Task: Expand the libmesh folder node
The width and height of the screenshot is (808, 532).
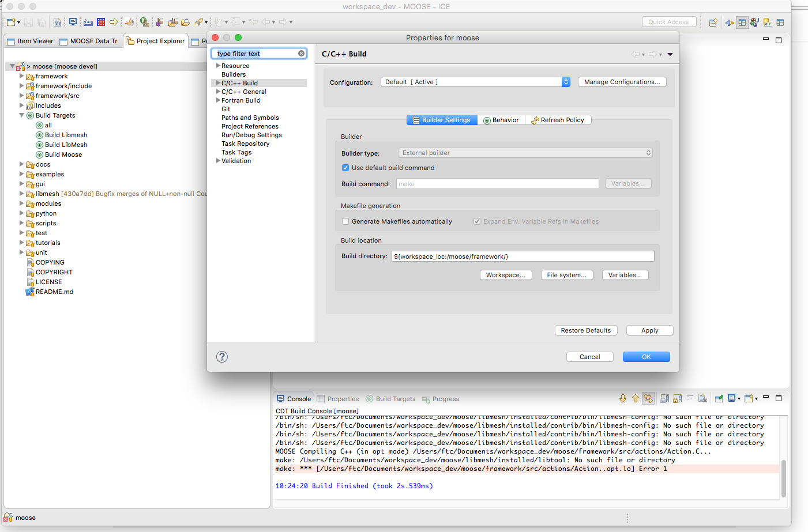Action: click(22, 194)
